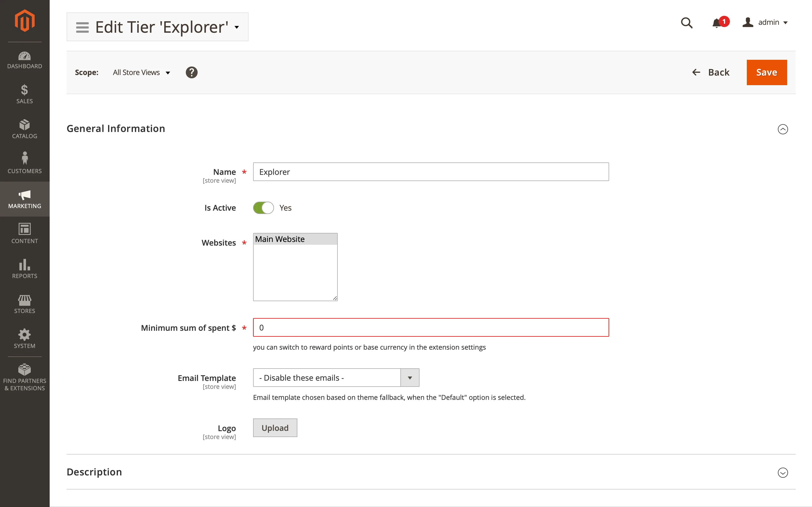Toggle the Is Active switch off
Viewport: 812px width, 507px height.
point(263,208)
